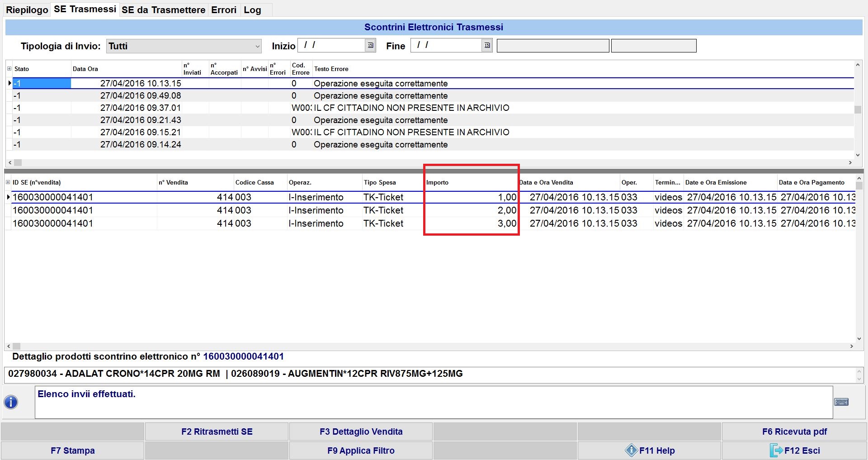Exit with F12 Esci button

[794, 451]
